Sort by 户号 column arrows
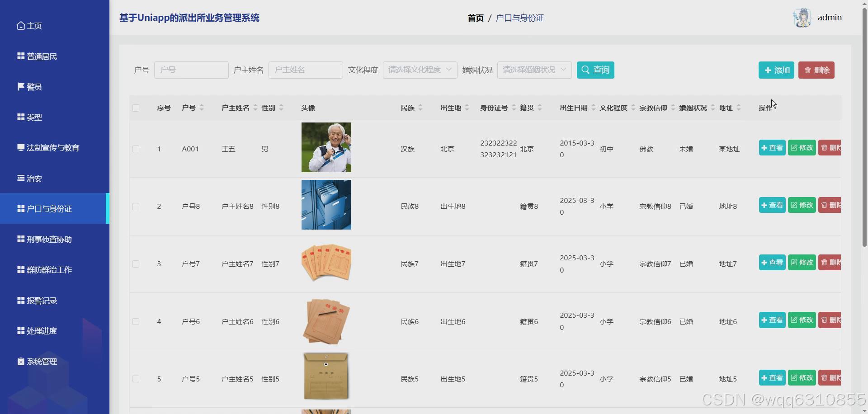 point(202,108)
